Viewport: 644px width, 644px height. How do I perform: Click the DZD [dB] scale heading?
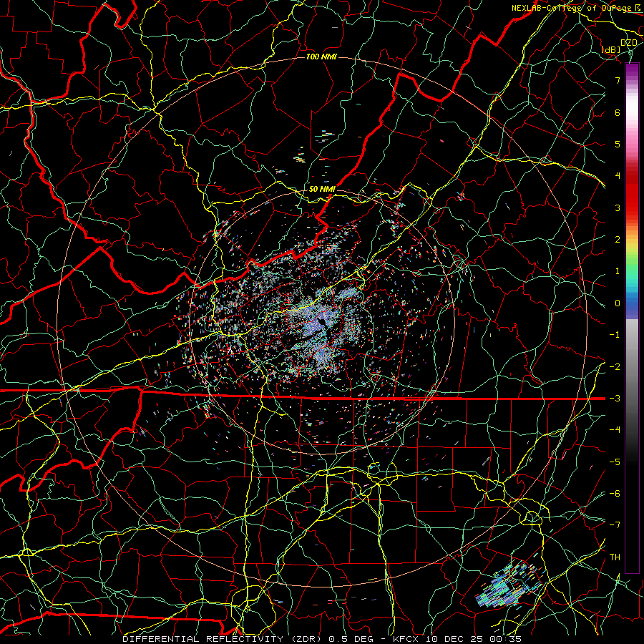point(618,46)
